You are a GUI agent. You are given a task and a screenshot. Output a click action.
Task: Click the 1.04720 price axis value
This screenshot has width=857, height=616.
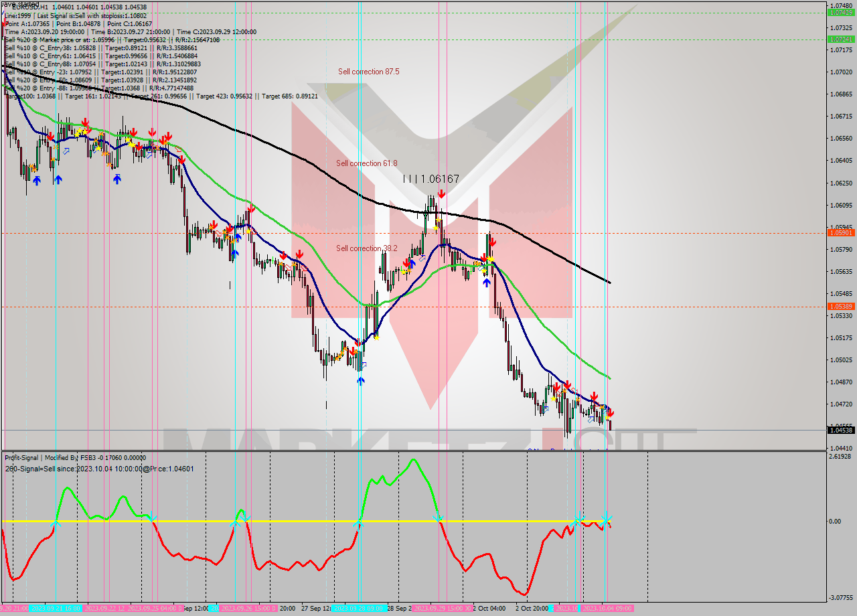click(x=841, y=404)
